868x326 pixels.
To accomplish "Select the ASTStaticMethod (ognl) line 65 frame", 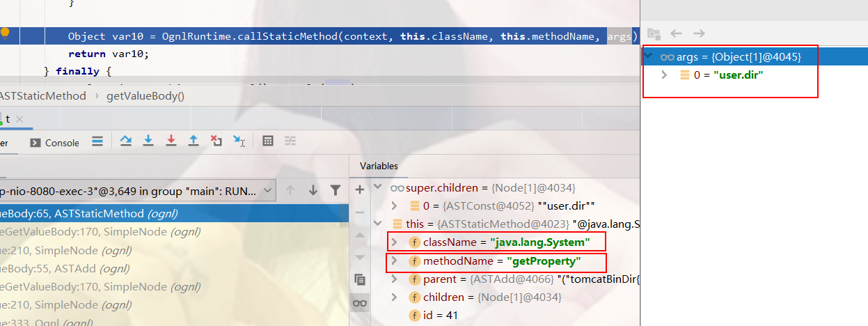I will (174, 214).
